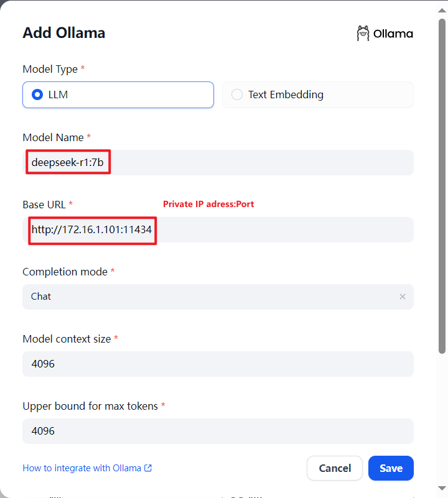Select the LLM radio button

37,95
